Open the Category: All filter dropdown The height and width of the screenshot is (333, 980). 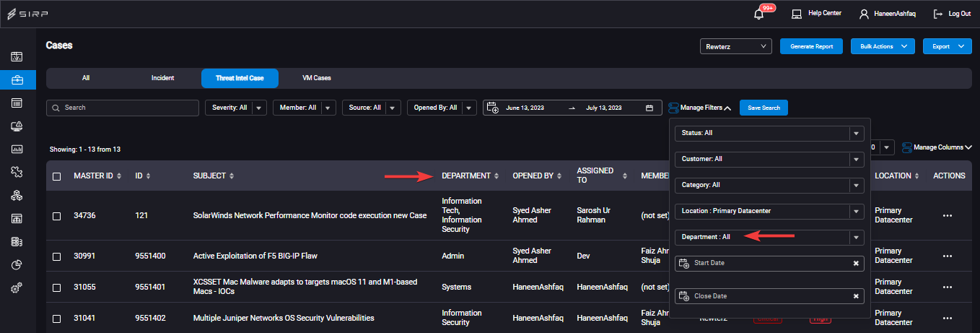[x=769, y=185]
